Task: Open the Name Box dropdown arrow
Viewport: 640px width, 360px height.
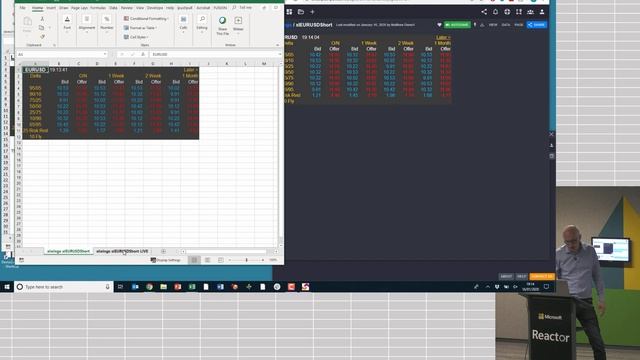Action: click(104, 54)
